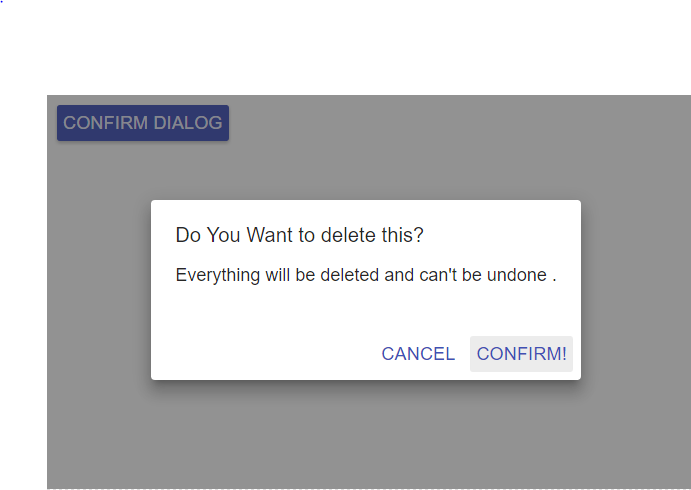The image size is (691, 490).
Task: Click the word 'undone' in the dialog message
Action: pyautogui.click(x=516, y=275)
